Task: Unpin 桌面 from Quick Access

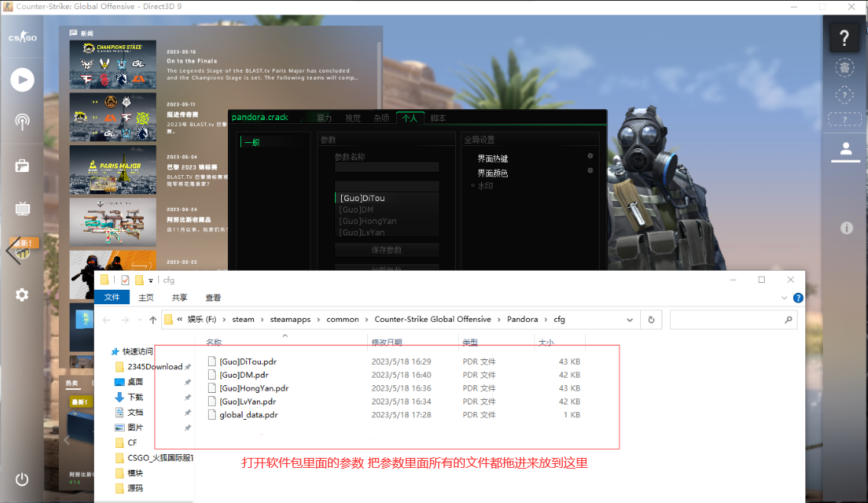Action: (187, 382)
